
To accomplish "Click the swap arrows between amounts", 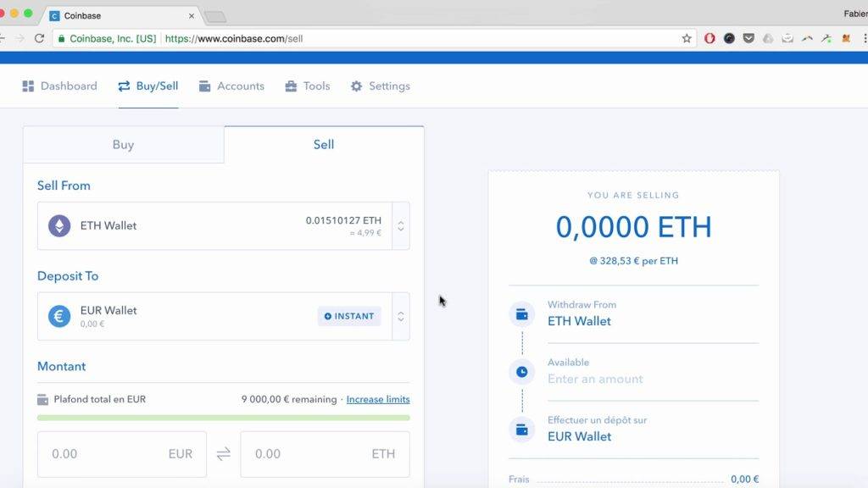I will (x=224, y=454).
